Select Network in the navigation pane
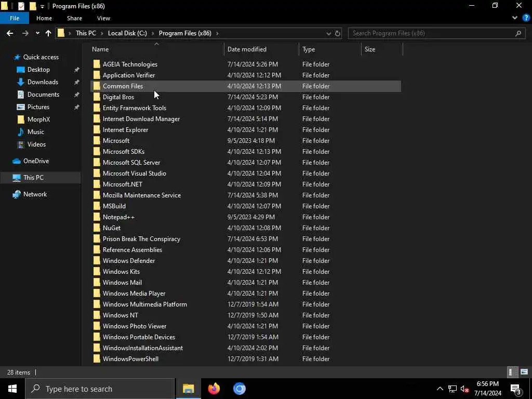 [x=35, y=194]
